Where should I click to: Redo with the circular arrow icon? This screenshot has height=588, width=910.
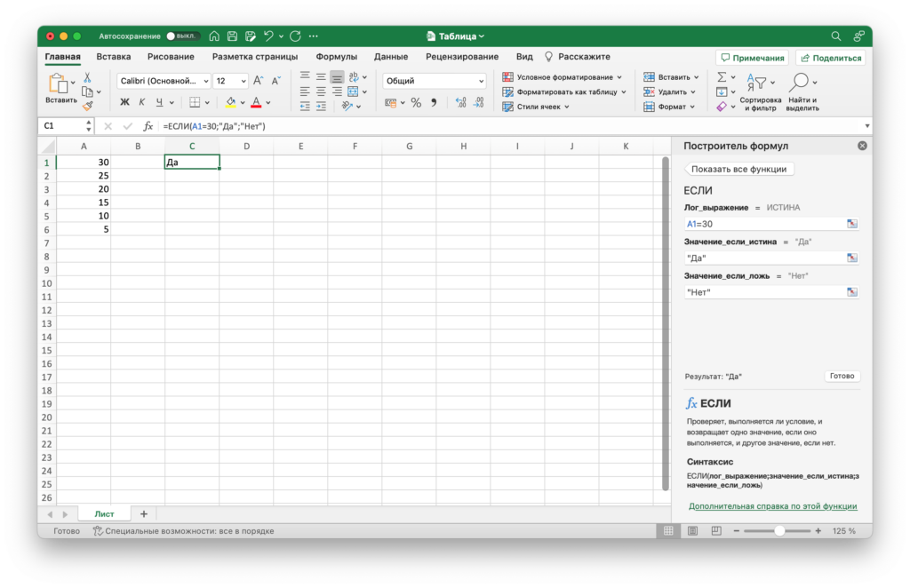[x=295, y=36]
